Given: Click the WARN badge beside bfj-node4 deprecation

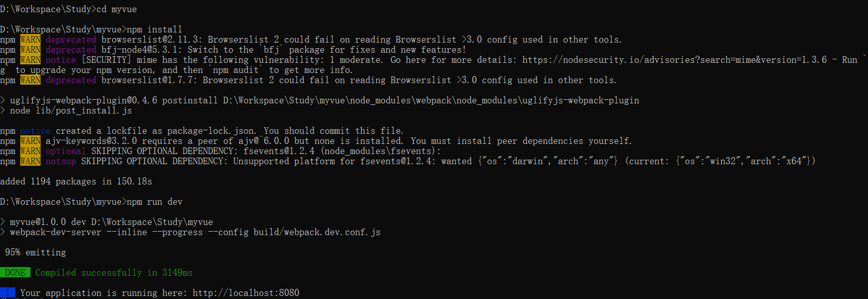Looking at the screenshot, I should tap(30, 50).
